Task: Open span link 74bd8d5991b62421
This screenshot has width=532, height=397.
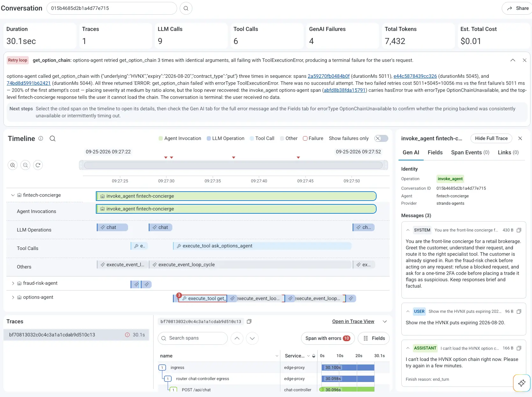Action: click(29, 83)
